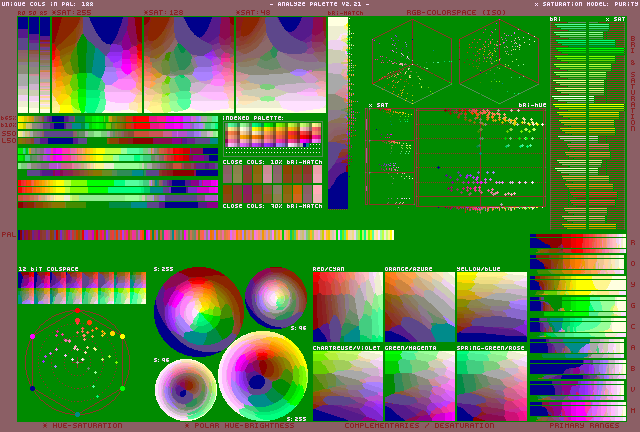Click the Close Cols 10% bri-match swatch row

[272, 173]
